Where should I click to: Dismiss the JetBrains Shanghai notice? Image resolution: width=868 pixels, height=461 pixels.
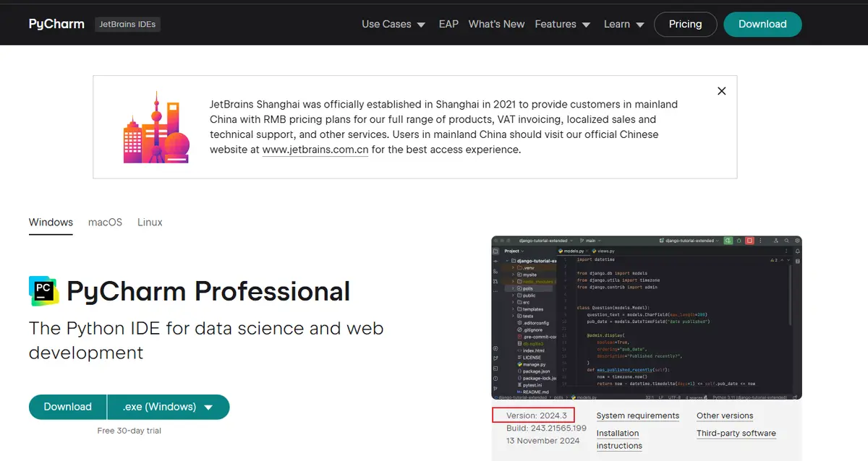[x=721, y=91]
